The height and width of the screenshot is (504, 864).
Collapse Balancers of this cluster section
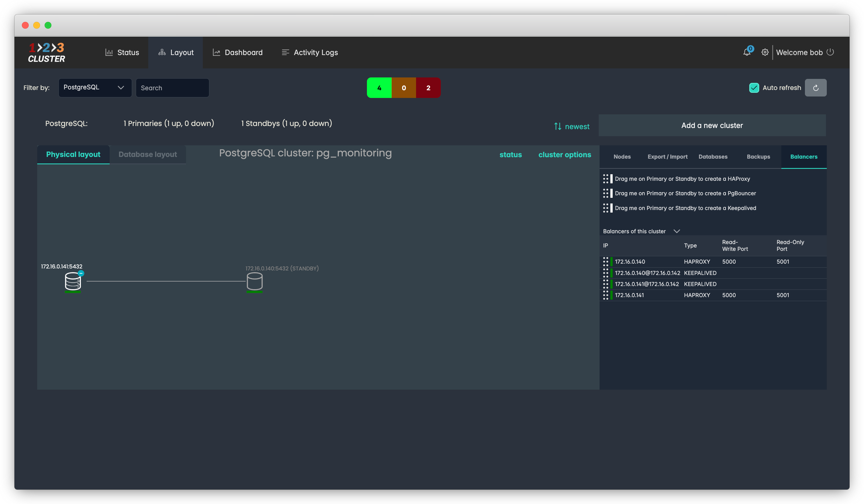[x=677, y=231]
